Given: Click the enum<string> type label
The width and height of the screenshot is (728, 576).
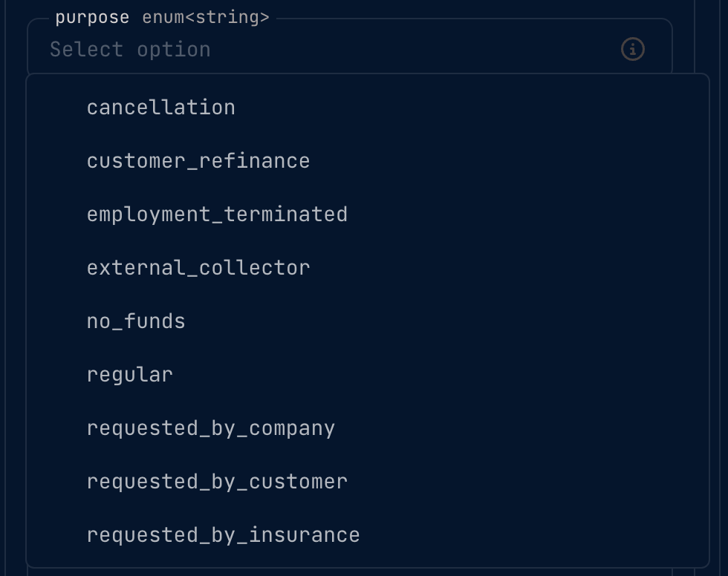Looking at the screenshot, I should [206, 18].
